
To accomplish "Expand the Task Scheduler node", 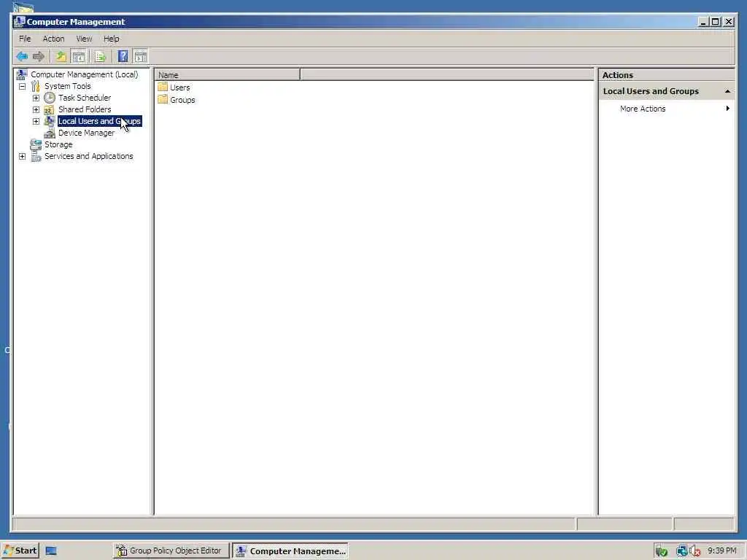I will point(36,98).
